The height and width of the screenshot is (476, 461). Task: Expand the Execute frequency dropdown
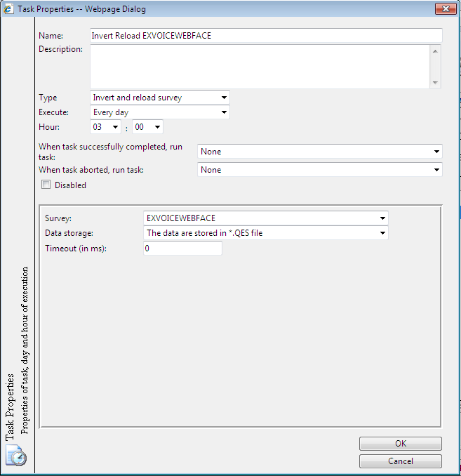tap(160, 112)
